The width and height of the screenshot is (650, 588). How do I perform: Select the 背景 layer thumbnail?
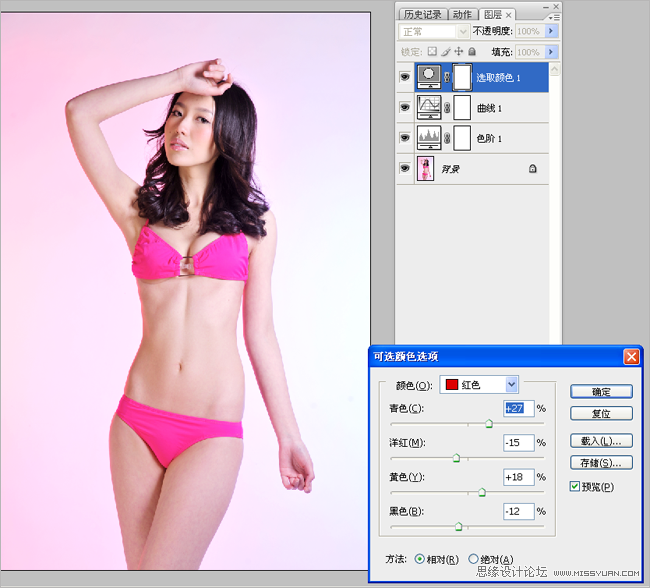[425, 168]
